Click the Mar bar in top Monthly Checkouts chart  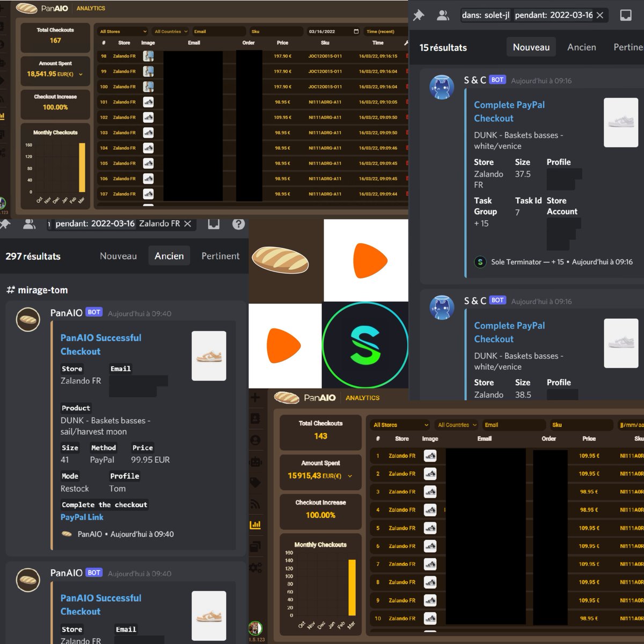pyautogui.click(x=82, y=167)
